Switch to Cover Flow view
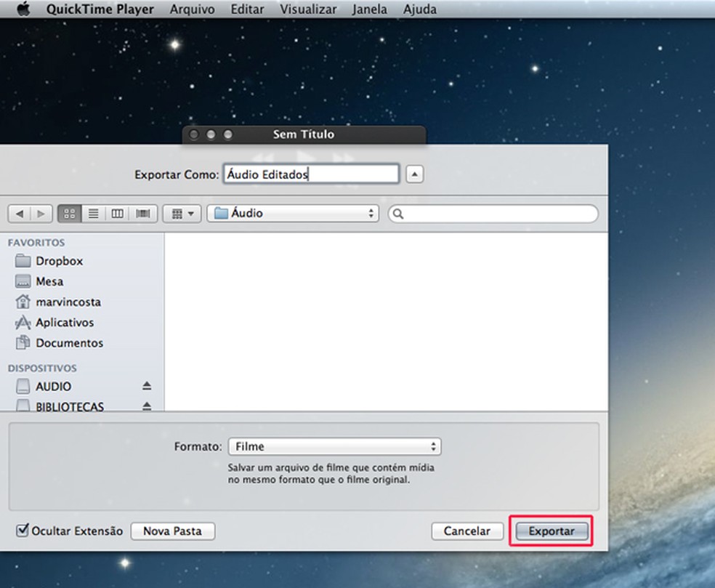Screen dimensions: 715x588 coord(143,214)
